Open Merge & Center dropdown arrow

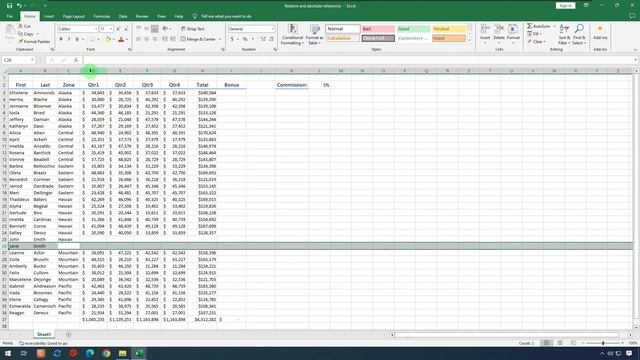(220, 39)
